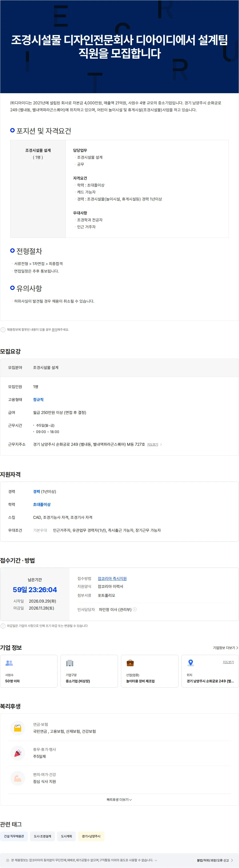This screenshot has width=239, height=868.
Task: Click the 편의·여가·건강 muscle icon
Action: tap(18, 778)
